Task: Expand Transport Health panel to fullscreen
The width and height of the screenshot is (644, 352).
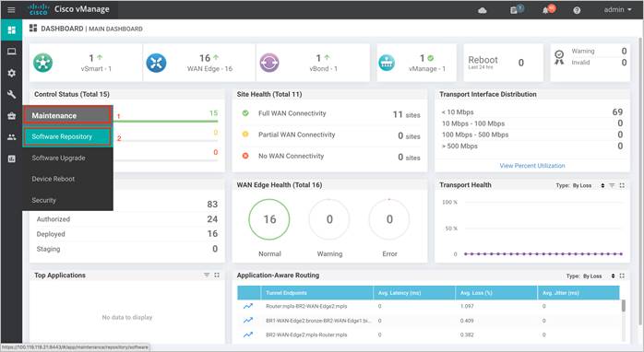Action: pos(622,185)
